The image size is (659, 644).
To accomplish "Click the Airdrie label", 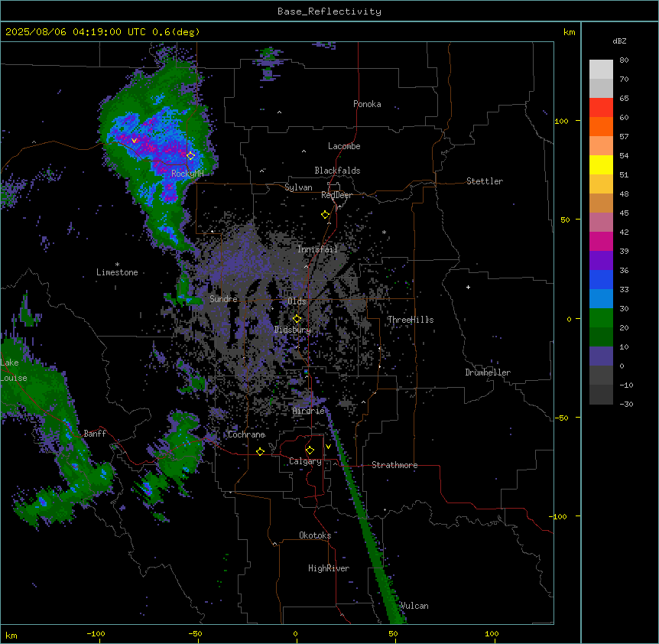I will (x=309, y=411).
